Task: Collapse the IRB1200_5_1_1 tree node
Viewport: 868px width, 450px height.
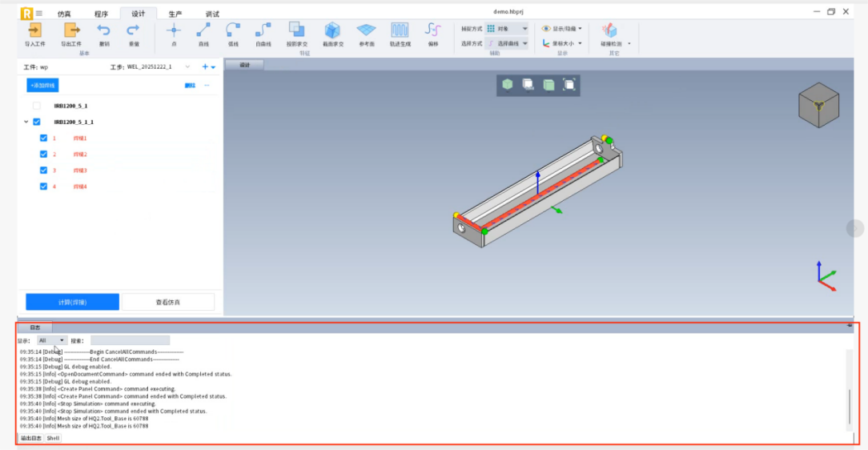Action: point(26,123)
